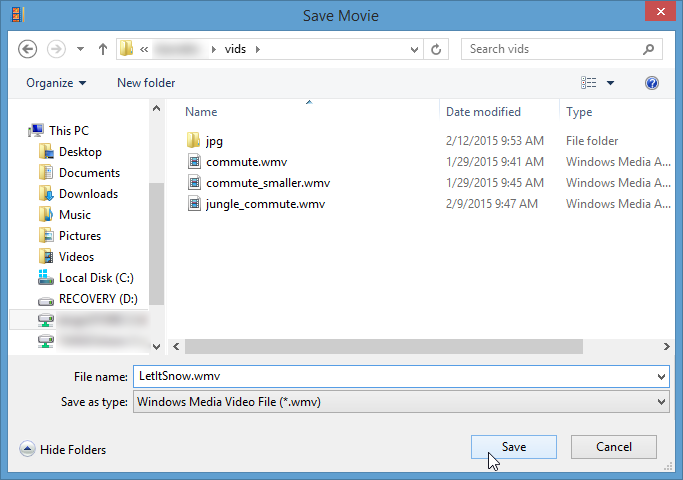Click the Back navigation arrow
683x480 pixels.
28,49
